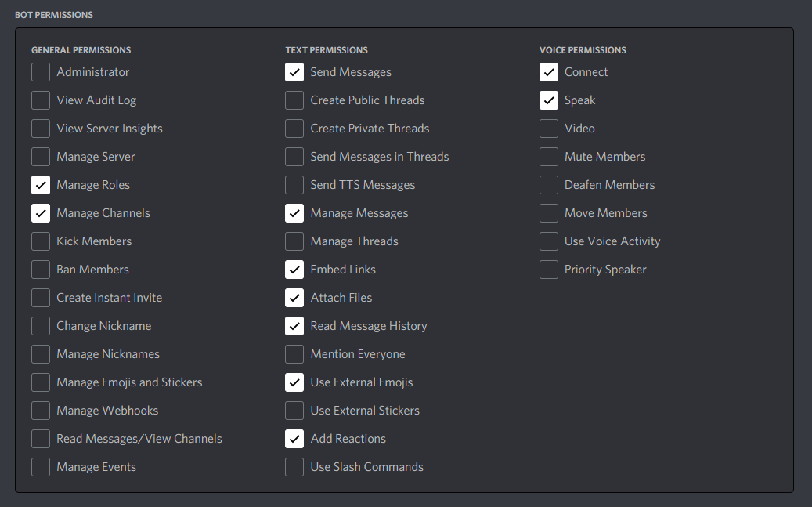Disable the Send Messages permission
This screenshot has height=507, width=812.
tap(294, 72)
